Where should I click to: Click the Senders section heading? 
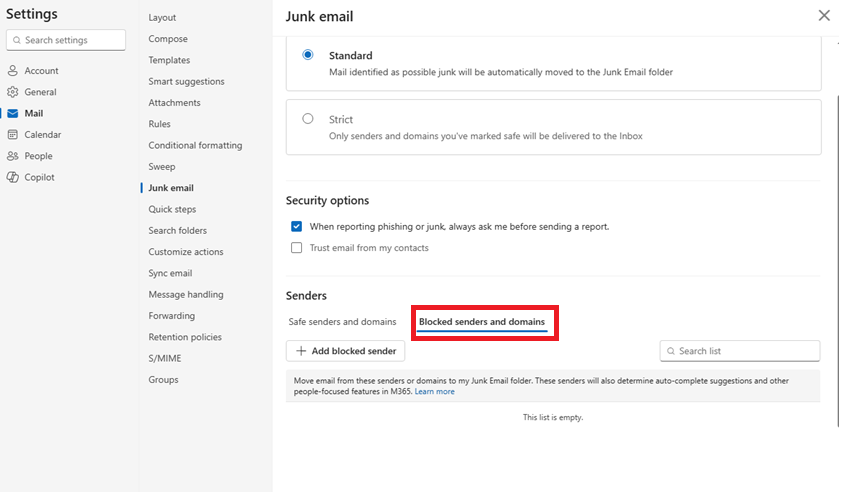[306, 296]
